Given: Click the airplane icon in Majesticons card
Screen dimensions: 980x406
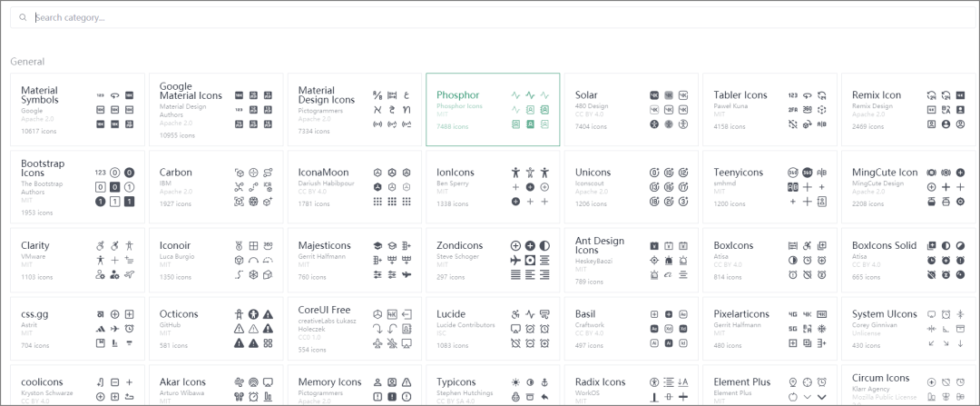Looking at the screenshot, I should pos(407,274).
